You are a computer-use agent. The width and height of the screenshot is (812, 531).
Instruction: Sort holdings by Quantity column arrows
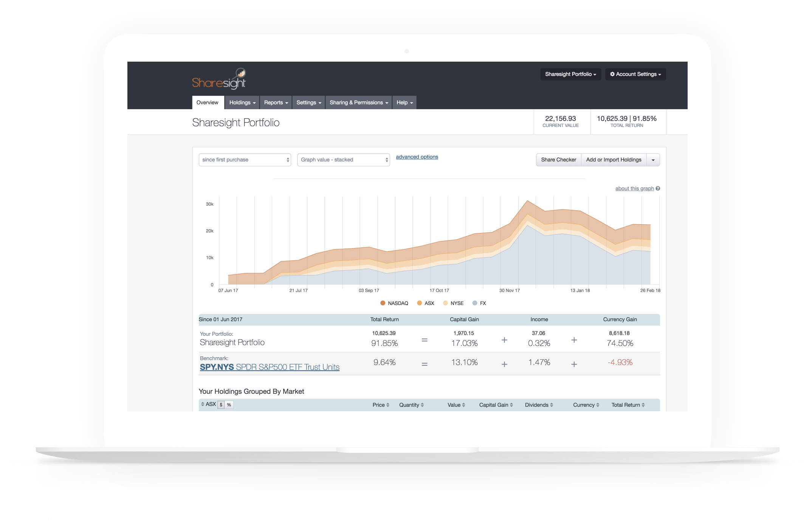422,405
